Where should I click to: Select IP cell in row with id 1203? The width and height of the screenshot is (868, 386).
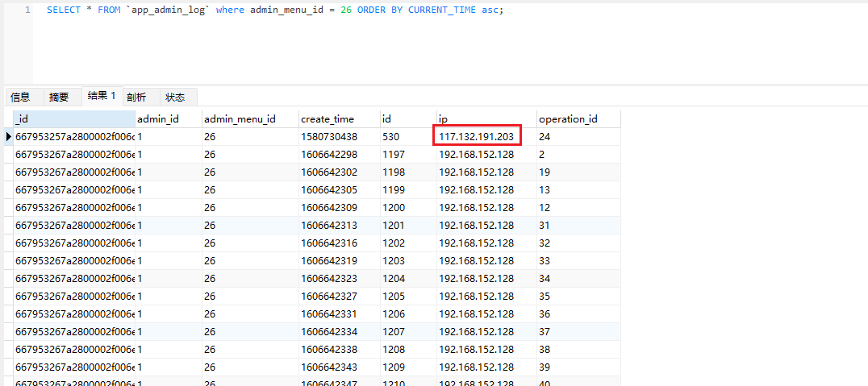tap(486, 260)
